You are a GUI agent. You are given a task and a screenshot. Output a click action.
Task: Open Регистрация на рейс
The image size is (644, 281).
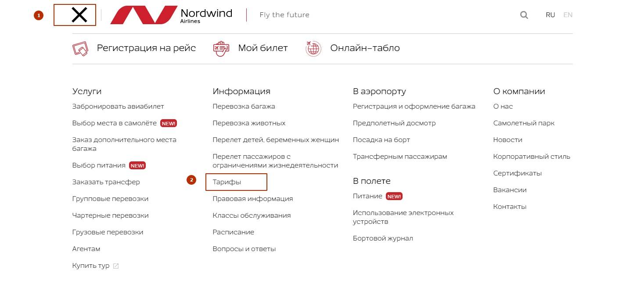[146, 48]
